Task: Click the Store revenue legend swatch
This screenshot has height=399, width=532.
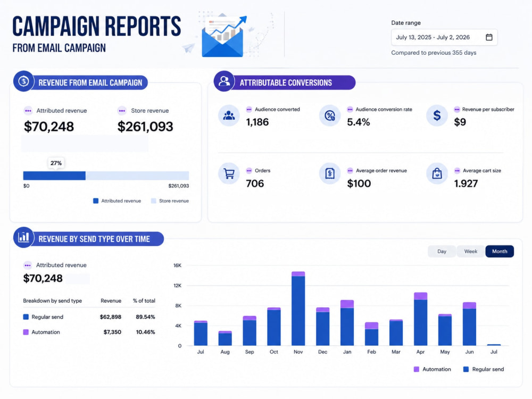Action: pyautogui.click(x=153, y=201)
